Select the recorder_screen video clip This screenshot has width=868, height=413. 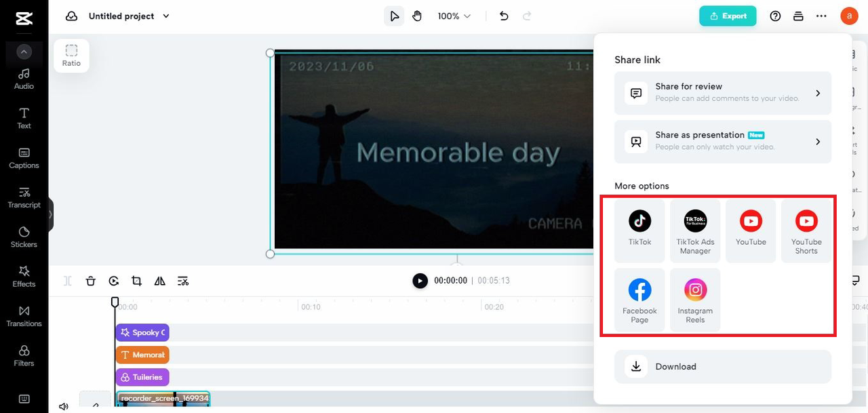point(163,399)
